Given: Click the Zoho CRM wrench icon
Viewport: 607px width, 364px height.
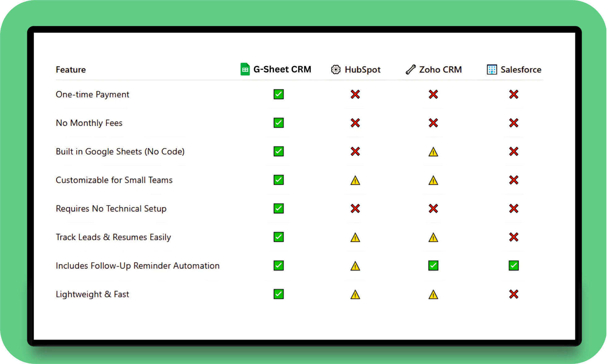Looking at the screenshot, I should [411, 70].
